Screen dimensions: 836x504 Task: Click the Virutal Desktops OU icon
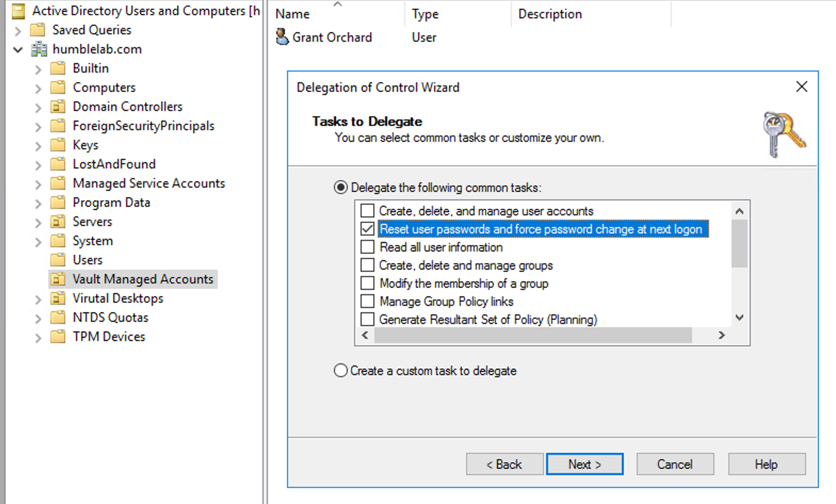58,298
